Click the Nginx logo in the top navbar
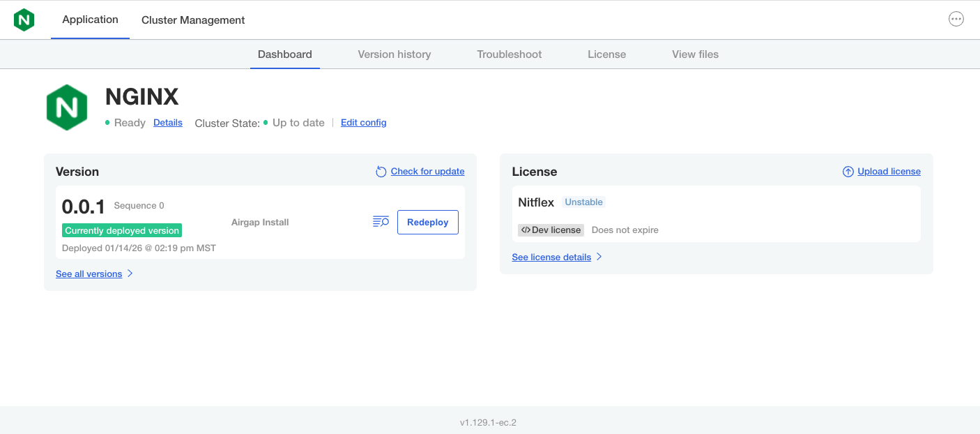The image size is (980, 434). coord(24,19)
